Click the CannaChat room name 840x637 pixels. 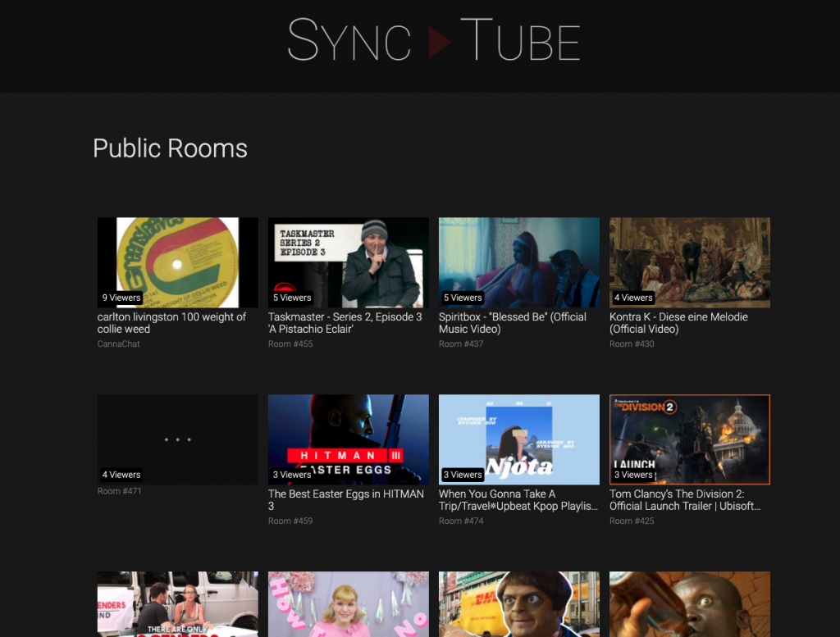[x=119, y=344]
